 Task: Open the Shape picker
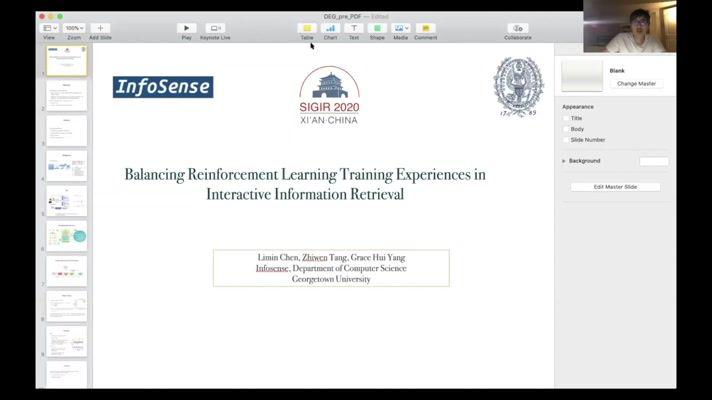pyautogui.click(x=377, y=28)
